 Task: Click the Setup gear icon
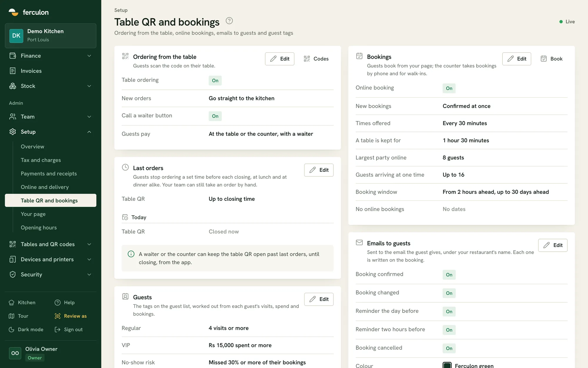pyautogui.click(x=13, y=132)
